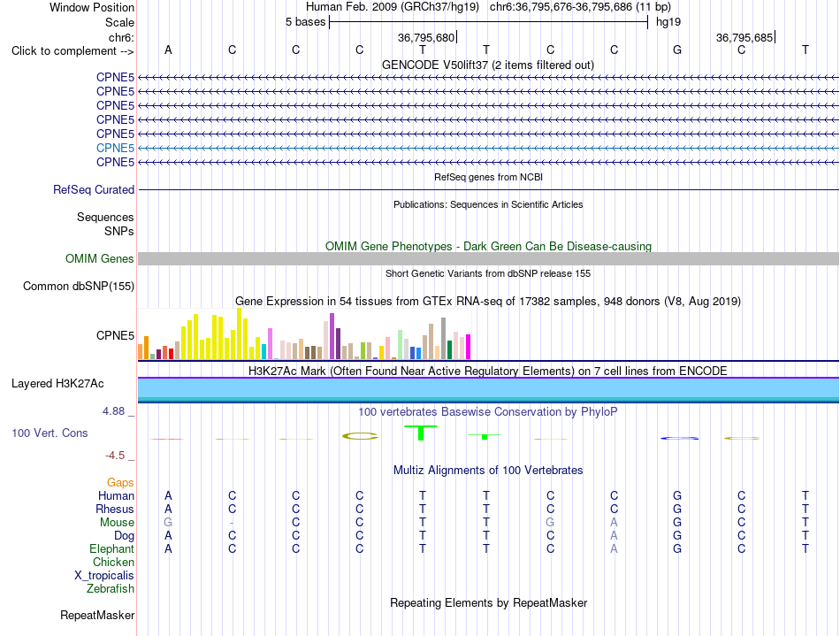The width and height of the screenshot is (840, 636).
Task: Click base G in the top sequence row
Action: click(x=677, y=50)
